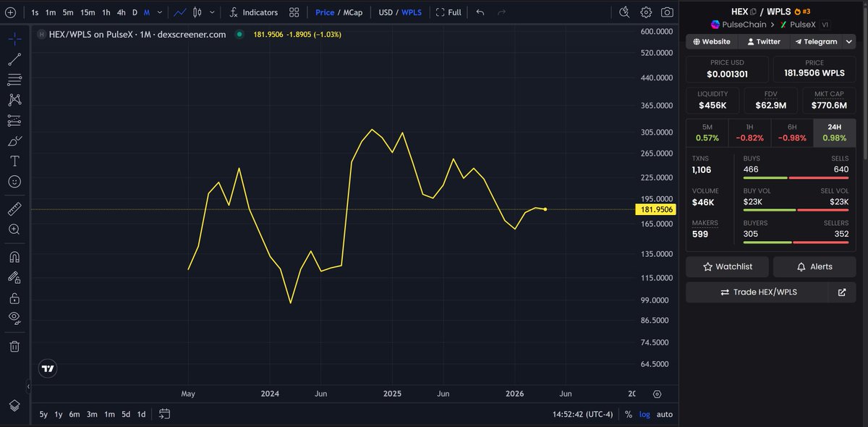This screenshot has height=427, width=868.
Task: Switch chart to MCap mode
Action: tap(353, 12)
